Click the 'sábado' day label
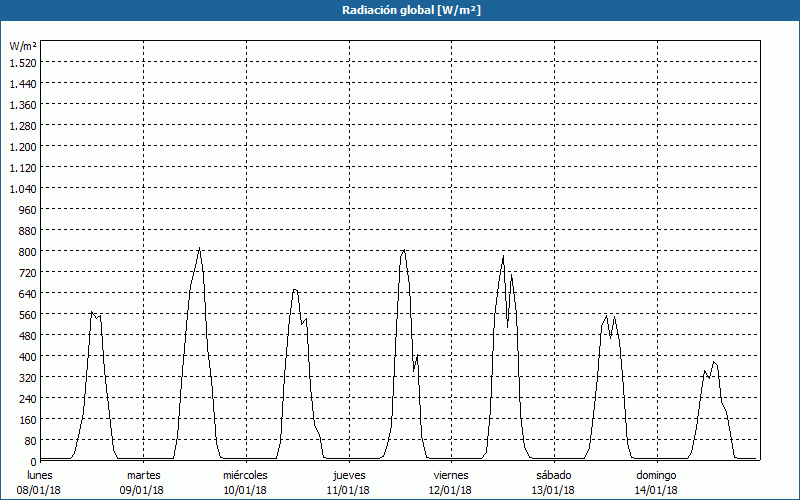Image resolution: width=800 pixels, height=500 pixels. click(x=554, y=475)
